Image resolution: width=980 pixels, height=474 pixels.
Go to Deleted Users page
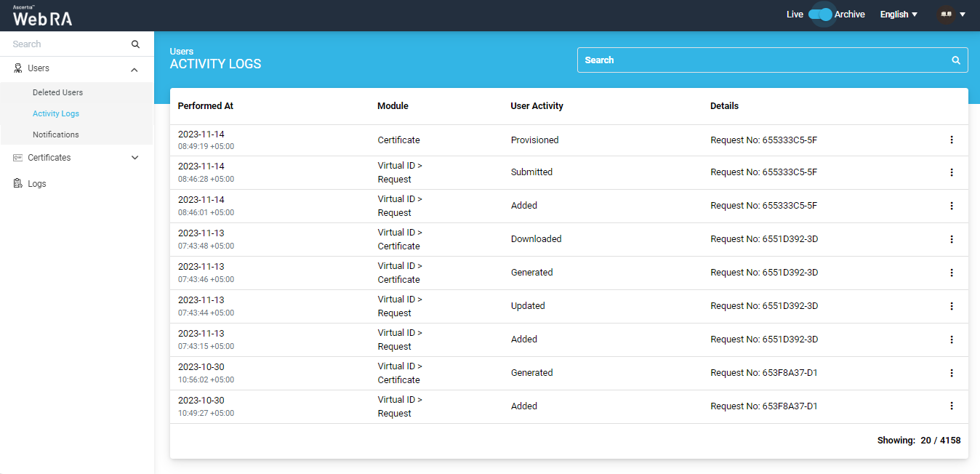(x=57, y=92)
